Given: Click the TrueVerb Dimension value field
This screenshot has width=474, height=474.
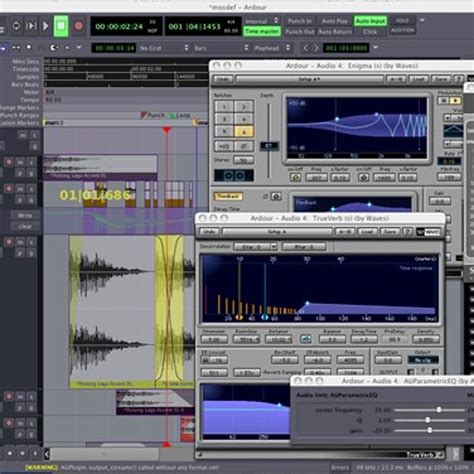Looking at the screenshot, I should [x=214, y=340].
